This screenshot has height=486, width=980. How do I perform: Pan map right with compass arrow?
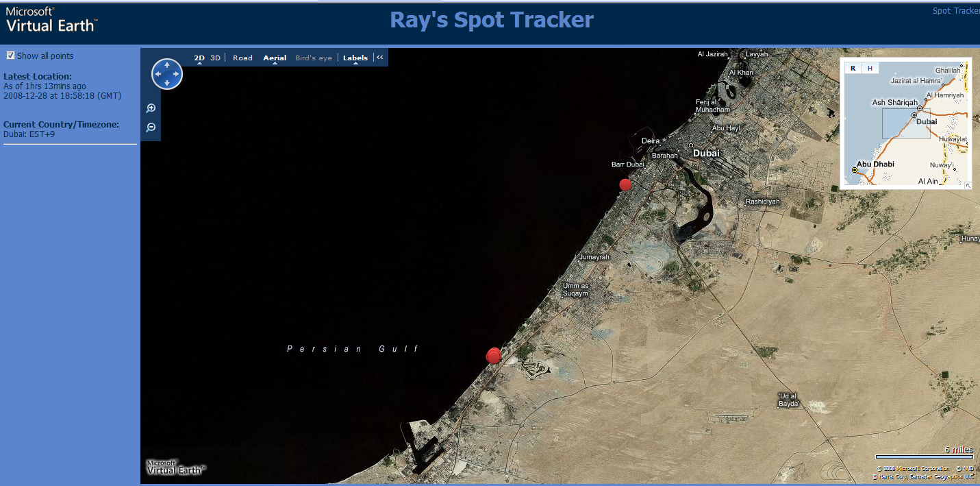177,73
